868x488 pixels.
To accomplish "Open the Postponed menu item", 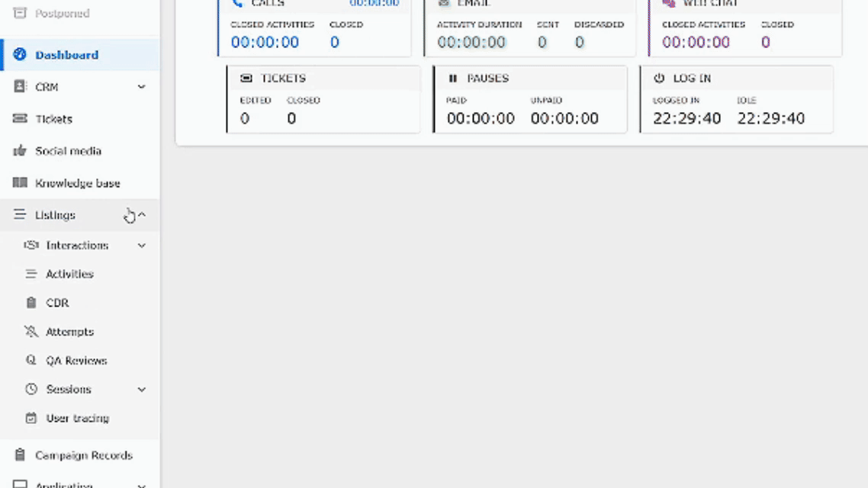I will coord(62,13).
